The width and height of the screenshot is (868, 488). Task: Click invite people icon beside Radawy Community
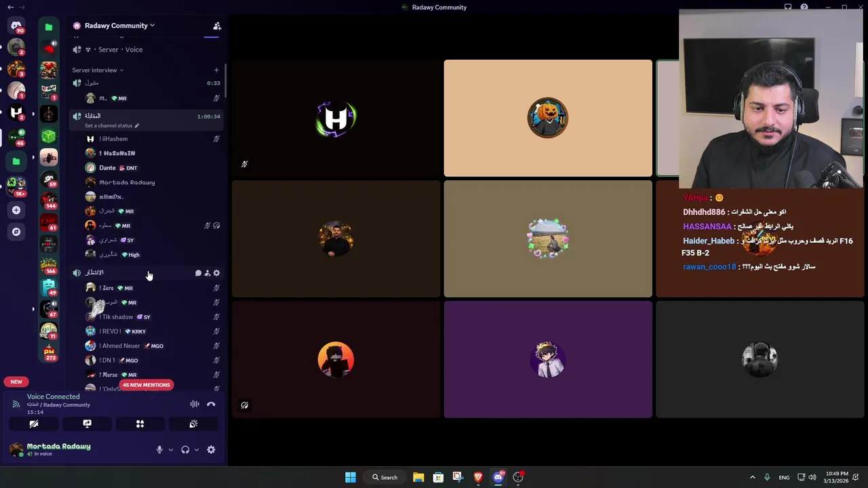(x=217, y=26)
